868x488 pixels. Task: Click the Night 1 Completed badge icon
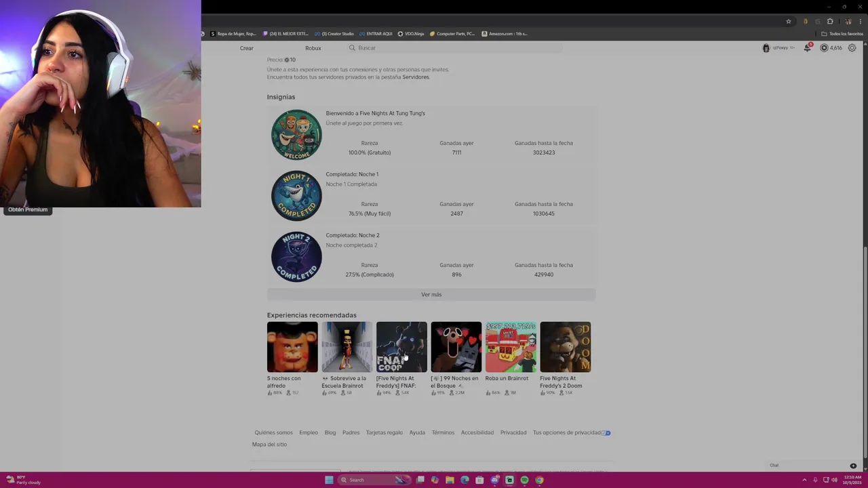click(296, 195)
